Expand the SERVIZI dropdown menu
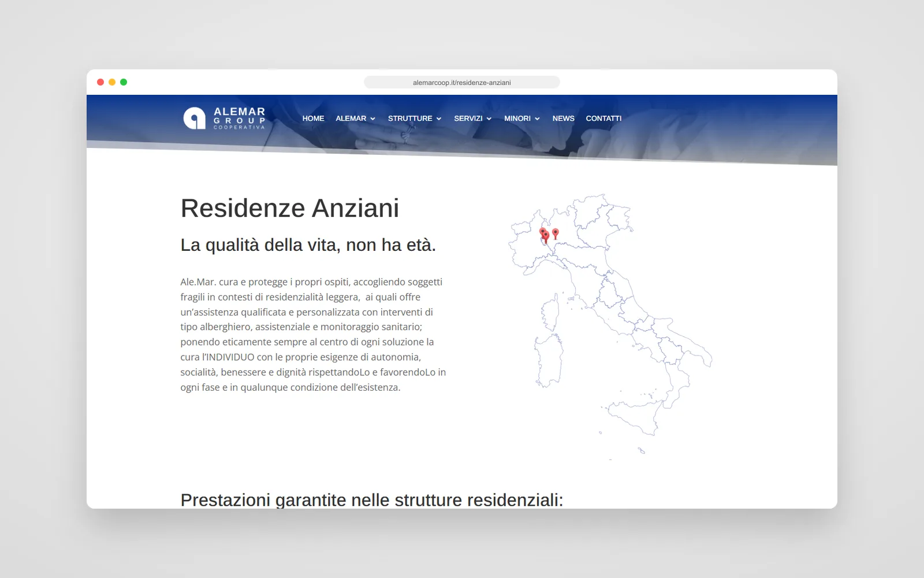Screen dimensions: 924x578 pos(472,118)
